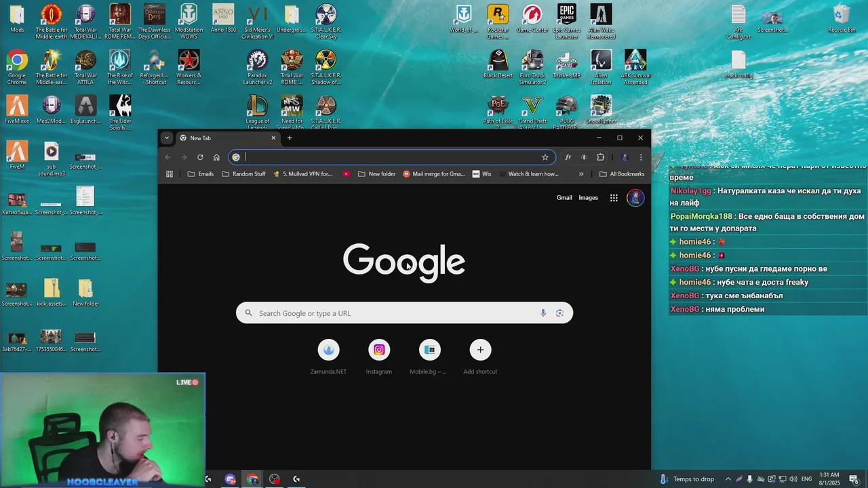Open the Instagram shortcut tile
Screen dimensions: 868x488
click(379, 357)
